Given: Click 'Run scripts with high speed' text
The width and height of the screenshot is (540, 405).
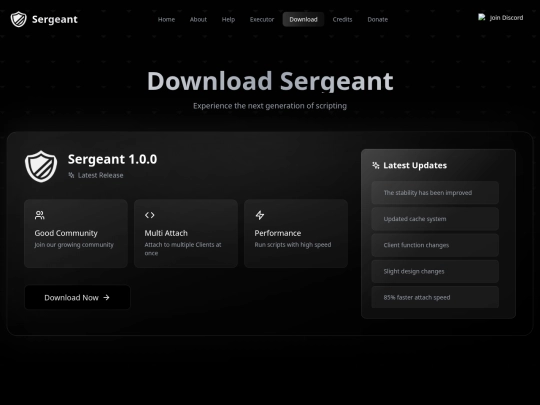Looking at the screenshot, I should 293,245.
